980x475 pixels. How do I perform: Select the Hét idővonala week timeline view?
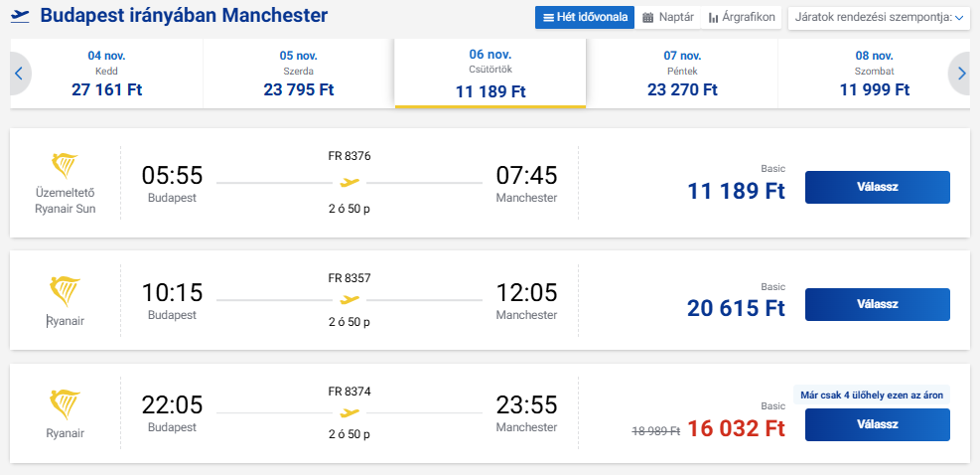pyautogui.click(x=584, y=17)
